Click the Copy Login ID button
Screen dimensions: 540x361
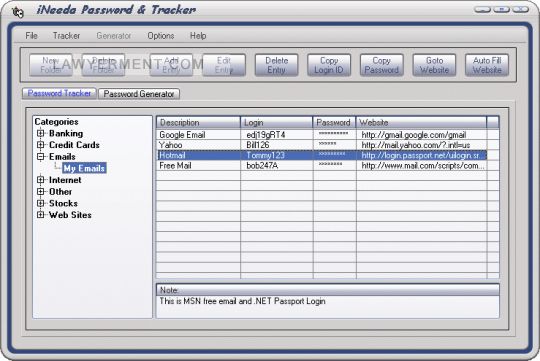tap(329, 65)
